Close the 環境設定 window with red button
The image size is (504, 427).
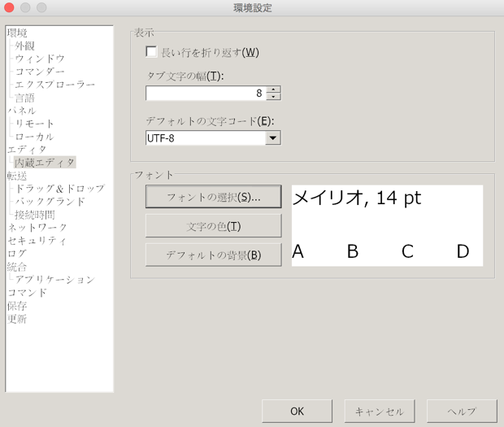click(x=9, y=7)
